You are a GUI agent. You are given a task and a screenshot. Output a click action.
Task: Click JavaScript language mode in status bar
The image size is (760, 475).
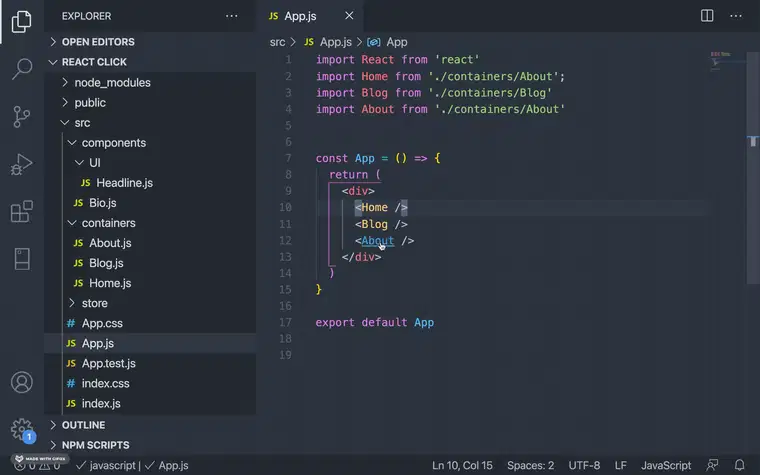pos(666,466)
